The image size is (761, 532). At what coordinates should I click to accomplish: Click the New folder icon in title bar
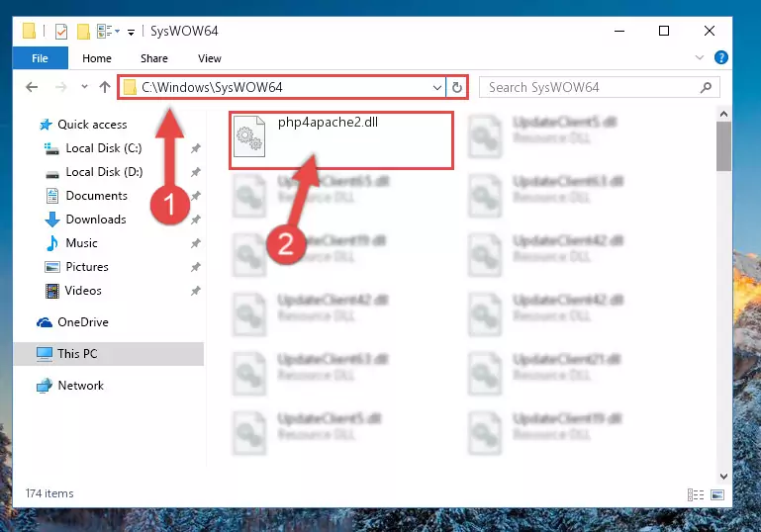click(83, 31)
